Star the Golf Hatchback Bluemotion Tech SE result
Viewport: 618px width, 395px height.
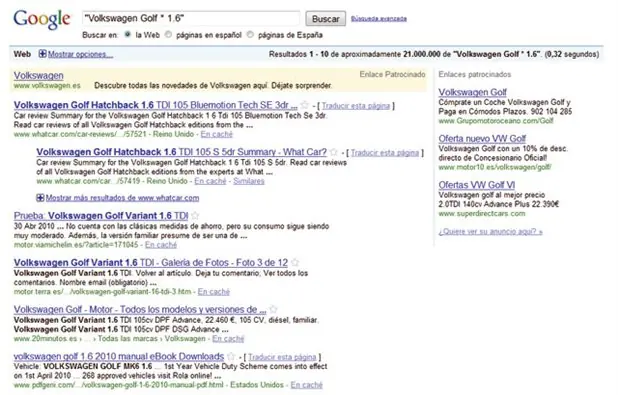pos(305,105)
